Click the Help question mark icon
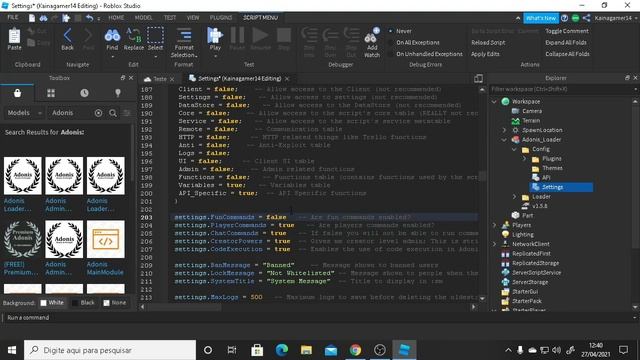The height and width of the screenshot is (360, 640). [x=564, y=18]
